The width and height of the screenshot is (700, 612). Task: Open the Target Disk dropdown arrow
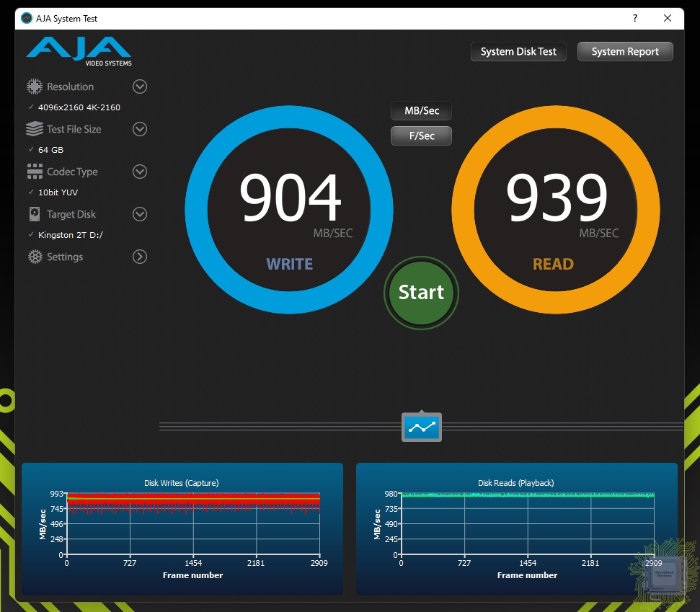click(x=140, y=214)
